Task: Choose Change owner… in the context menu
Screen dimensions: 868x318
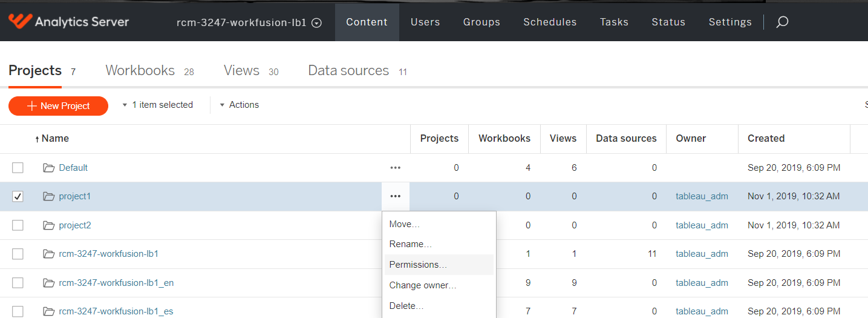Action: click(439, 285)
